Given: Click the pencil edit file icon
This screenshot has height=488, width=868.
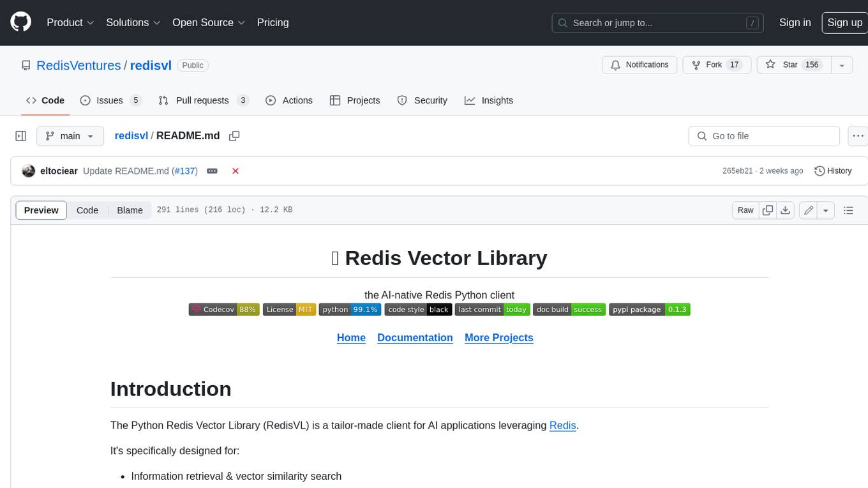Looking at the screenshot, I should (x=809, y=210).
